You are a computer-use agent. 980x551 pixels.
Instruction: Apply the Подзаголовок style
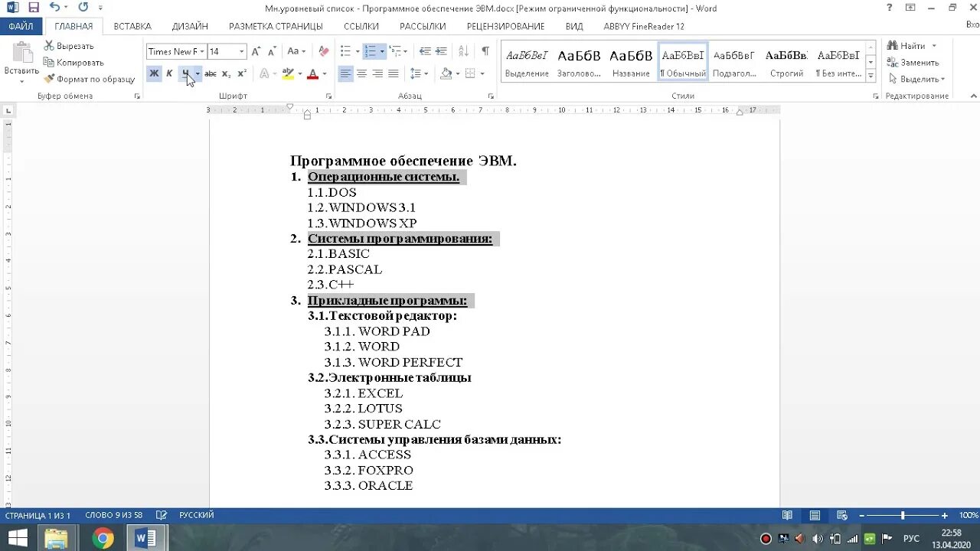[734, 61]
